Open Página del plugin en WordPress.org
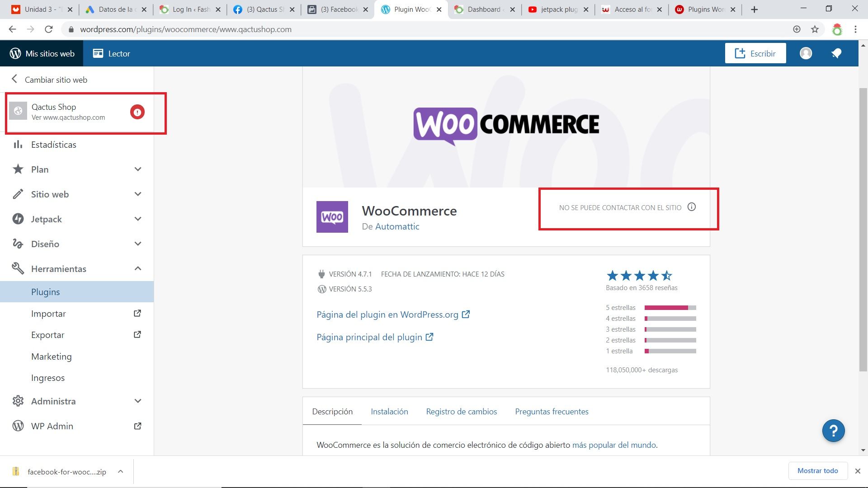This screenshot has height=488, width=868. [x=393, y=314]
